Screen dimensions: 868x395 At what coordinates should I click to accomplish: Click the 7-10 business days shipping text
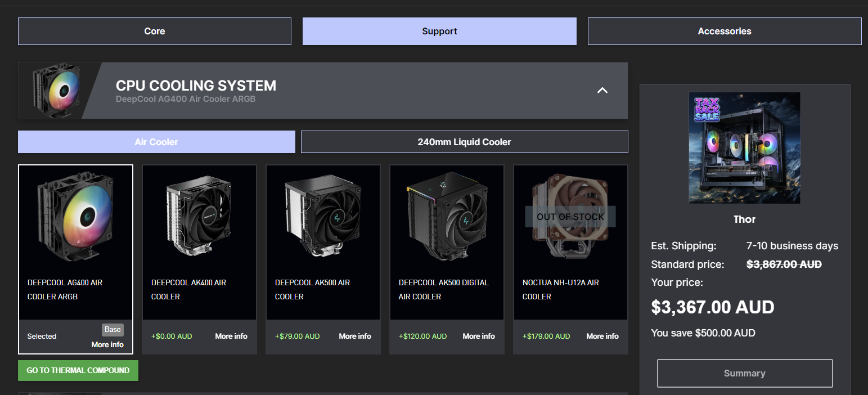[x=793, y=246]
